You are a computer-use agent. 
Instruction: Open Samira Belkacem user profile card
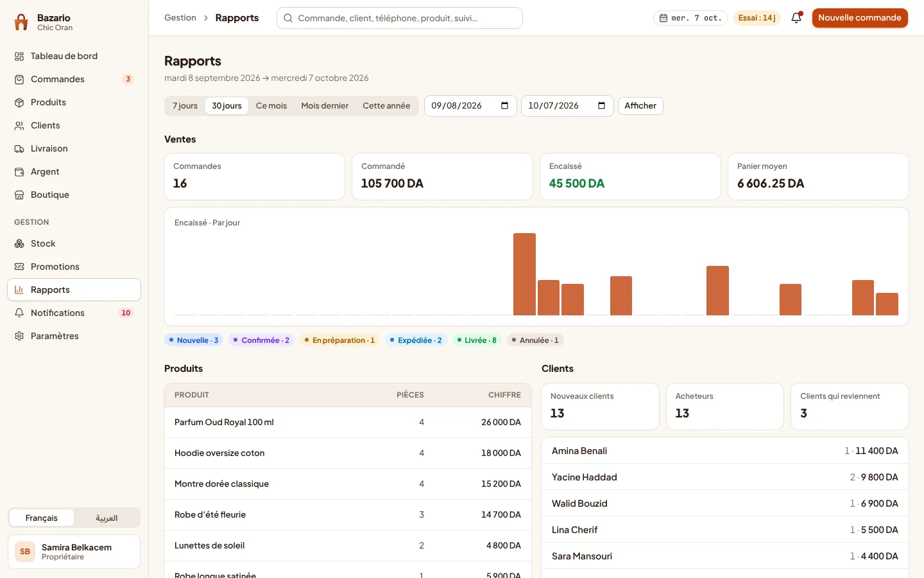[74, 552]
